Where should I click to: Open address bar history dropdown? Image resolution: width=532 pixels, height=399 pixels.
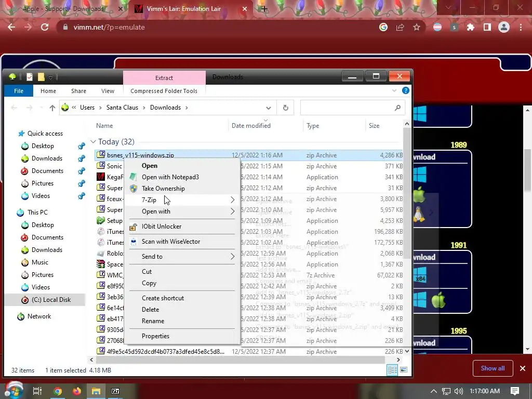click(x=269, y=108)
